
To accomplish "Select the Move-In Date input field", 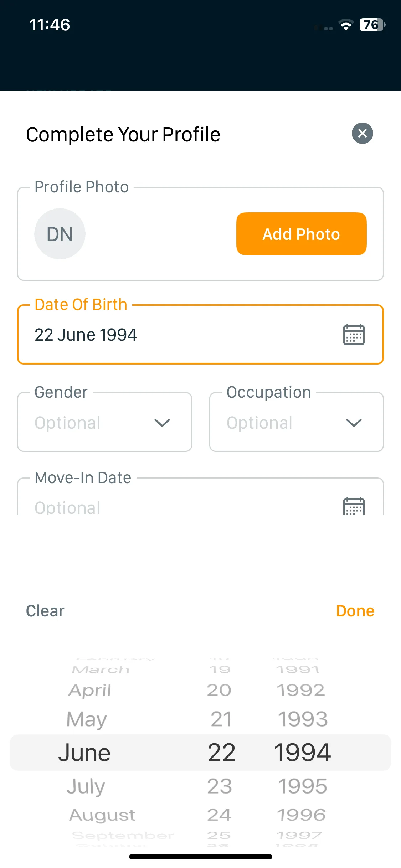I will (x=200, y=497).
